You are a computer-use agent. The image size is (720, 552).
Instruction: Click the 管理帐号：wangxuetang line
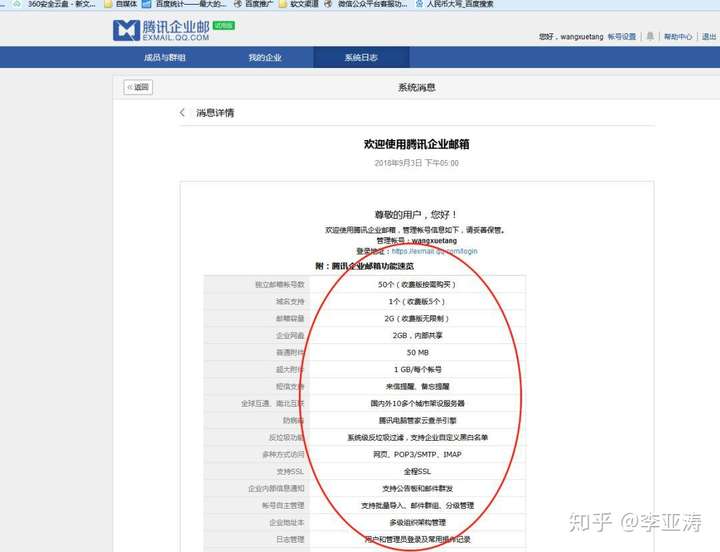click(416, 241)
